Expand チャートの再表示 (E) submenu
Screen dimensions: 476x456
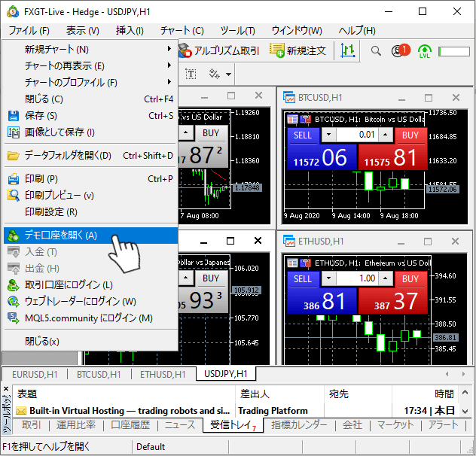coord(91,65)
